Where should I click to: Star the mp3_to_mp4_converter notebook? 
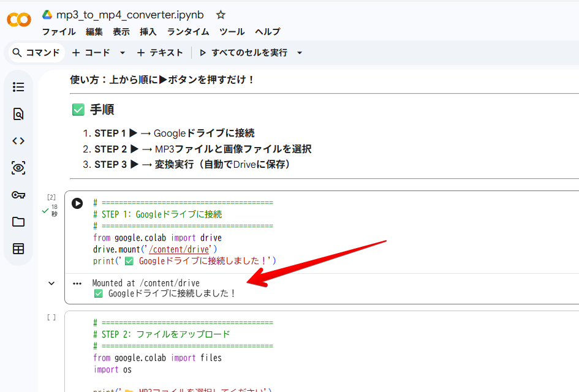[x=221, y=15]
